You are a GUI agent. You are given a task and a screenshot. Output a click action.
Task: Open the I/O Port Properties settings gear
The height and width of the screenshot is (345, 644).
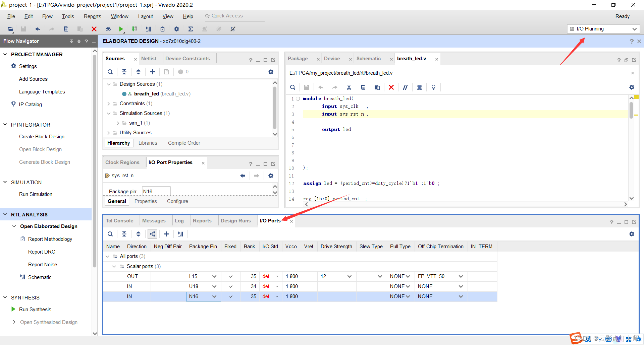tap(271, 176)
